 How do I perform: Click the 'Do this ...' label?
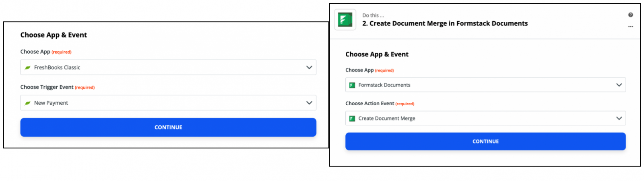pyautogui.click(x=373, y=15)
